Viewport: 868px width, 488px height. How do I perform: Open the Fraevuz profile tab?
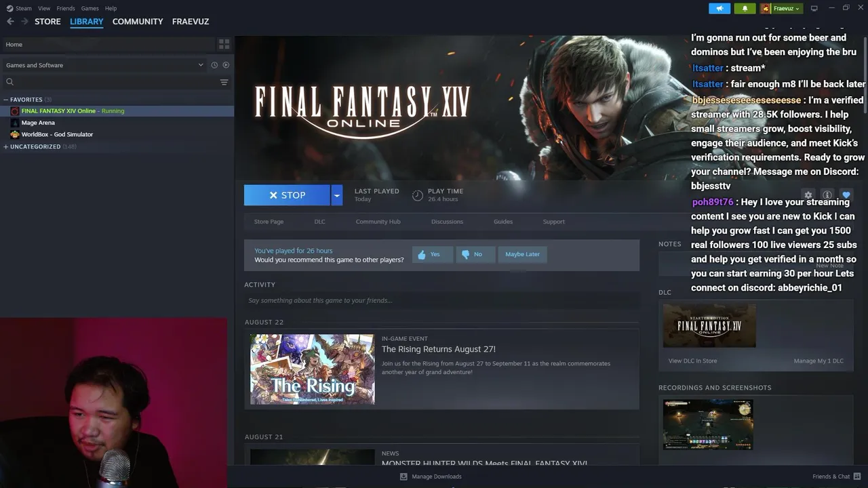coord(191,22)
